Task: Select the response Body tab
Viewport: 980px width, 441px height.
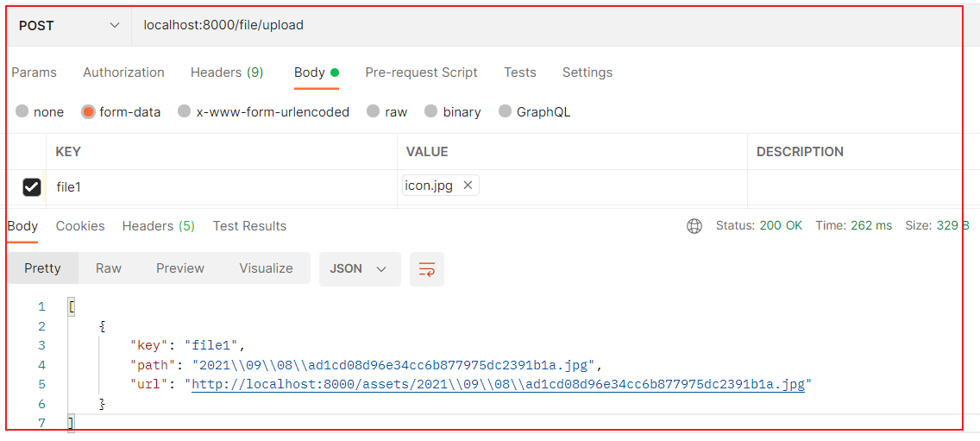Action: tap(22, 226)
